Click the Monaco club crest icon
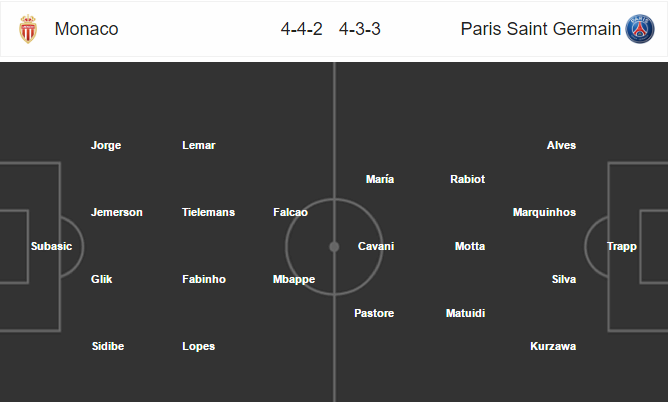 (28, 29)
